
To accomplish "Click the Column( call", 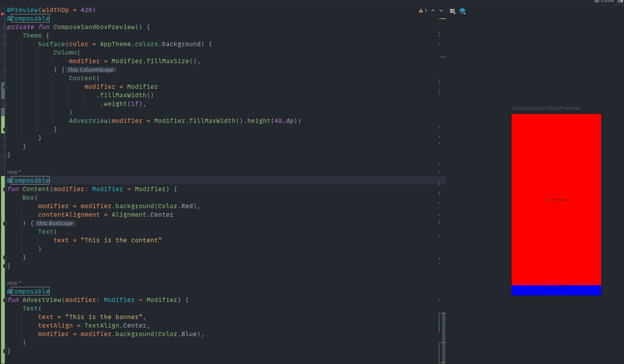I will pyautogui.click(x=67, y=53).
